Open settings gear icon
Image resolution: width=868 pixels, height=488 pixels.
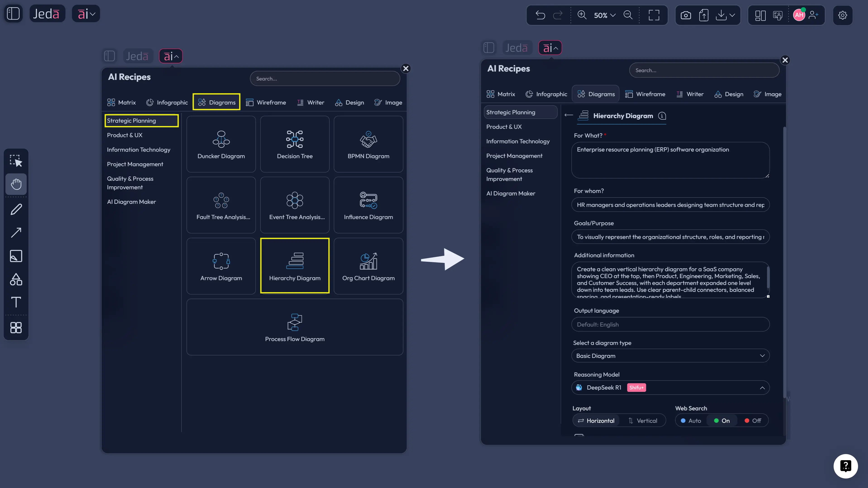(842, 15)
